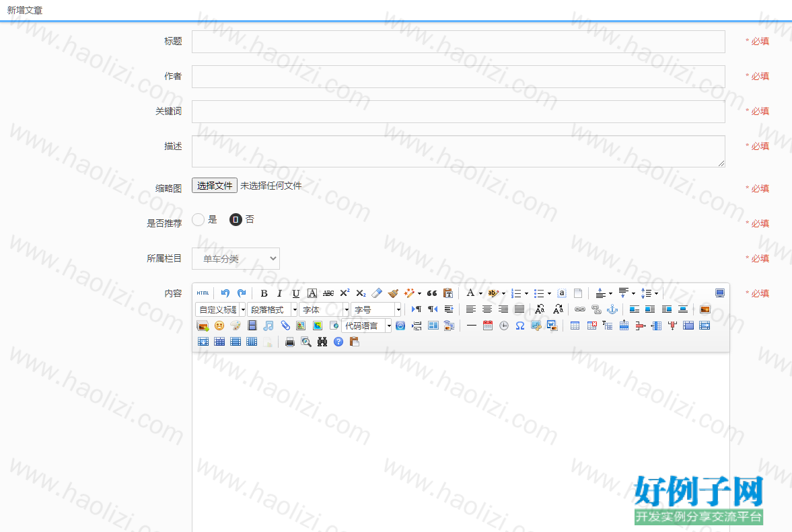Open editor help question mark icon
Viewport: 792px width, 532px height.
pyautogui.click(x=338, y=342)
